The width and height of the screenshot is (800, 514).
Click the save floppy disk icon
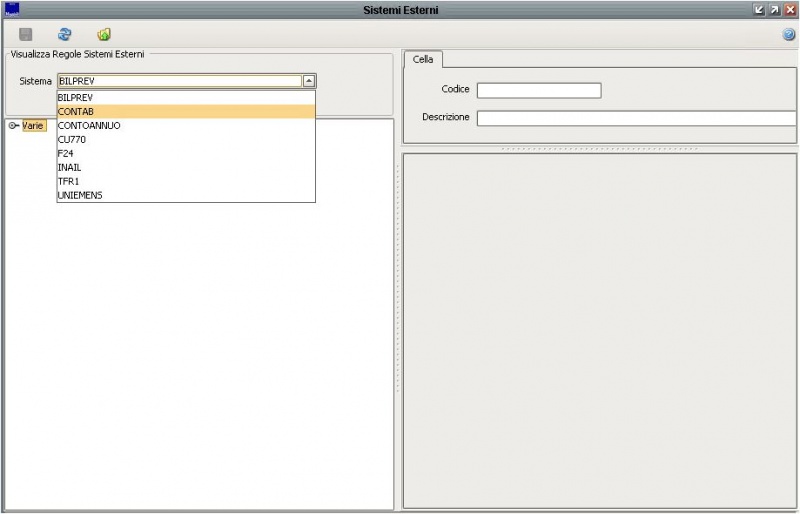[x=26, y=35]
